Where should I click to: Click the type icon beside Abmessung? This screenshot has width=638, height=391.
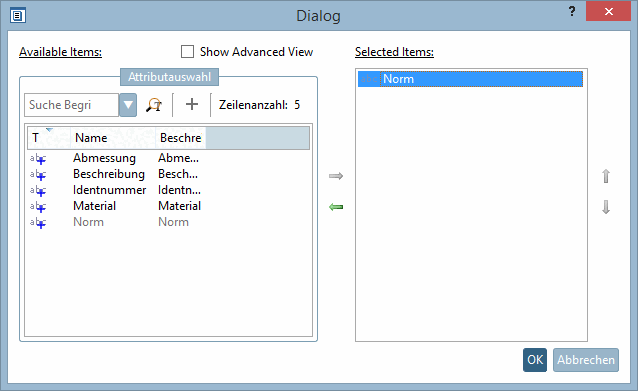(x=38, y=159)
